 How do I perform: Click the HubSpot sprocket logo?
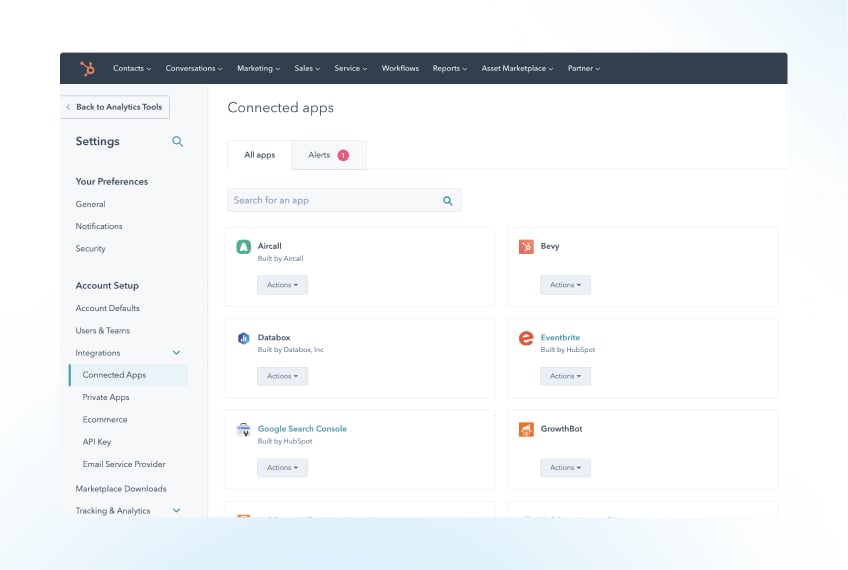87,68
